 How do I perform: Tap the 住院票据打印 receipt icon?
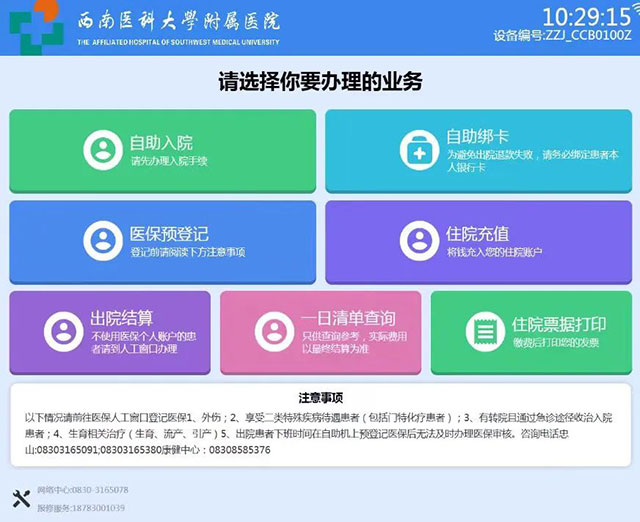coord(485,331)
